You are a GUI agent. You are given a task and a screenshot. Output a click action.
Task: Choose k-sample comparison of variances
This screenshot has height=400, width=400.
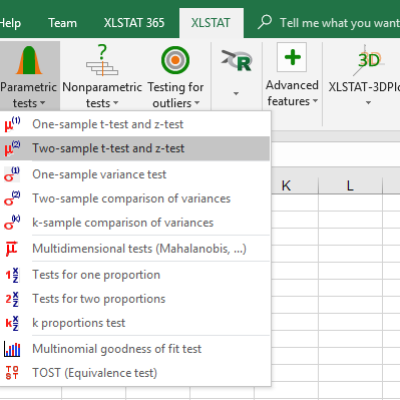(135, 222)
